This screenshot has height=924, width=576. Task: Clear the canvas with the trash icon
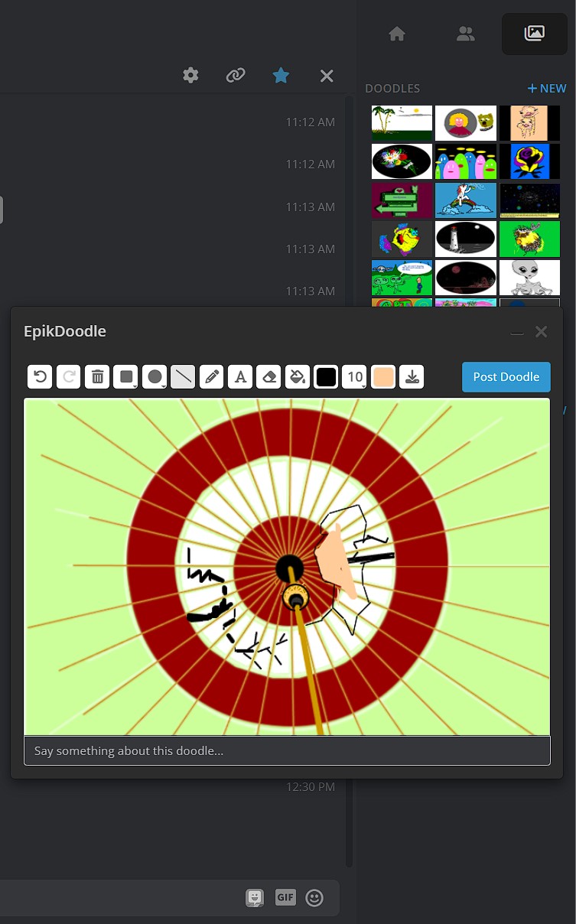(x=97, y=376)
